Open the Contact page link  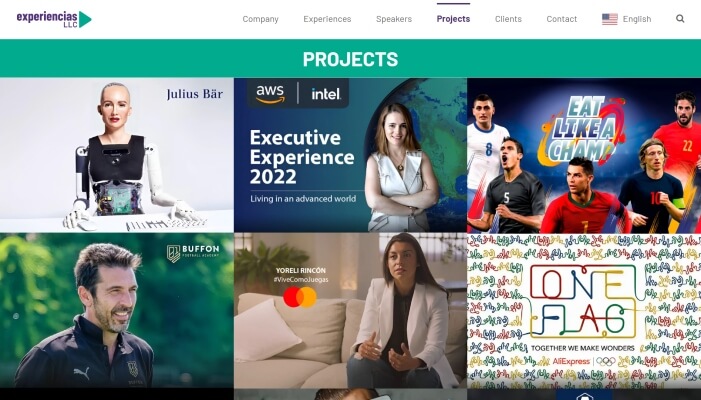point(562,19)
